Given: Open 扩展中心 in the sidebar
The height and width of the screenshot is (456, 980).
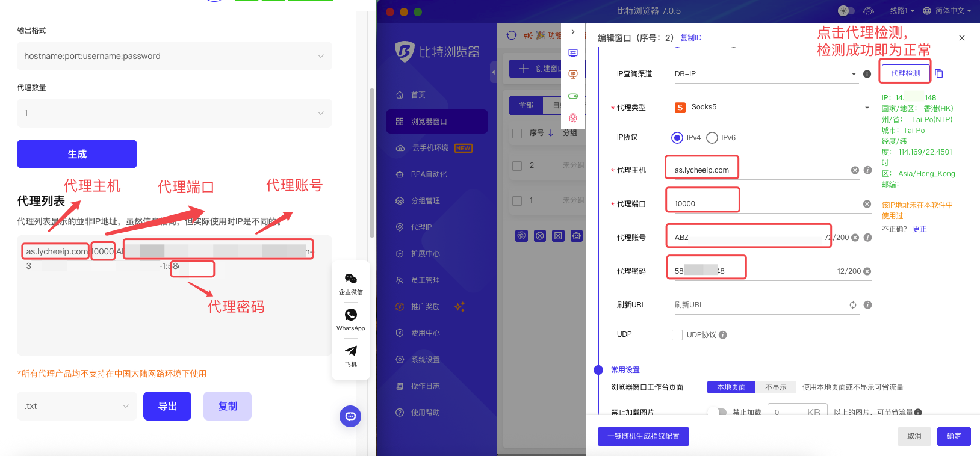Looking at the screenshot, I should click(437, 254).
